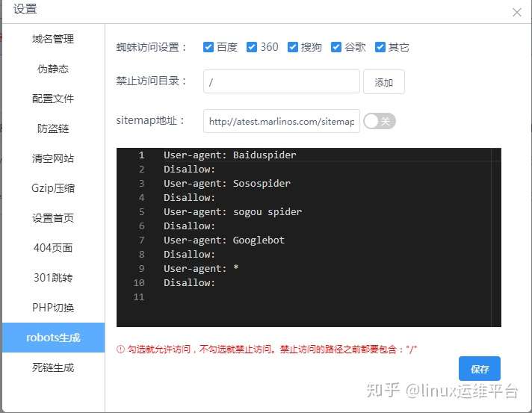Click the red warning info icon
The height and width of the screenshot is (413, 532).
(x=120, y=349)
